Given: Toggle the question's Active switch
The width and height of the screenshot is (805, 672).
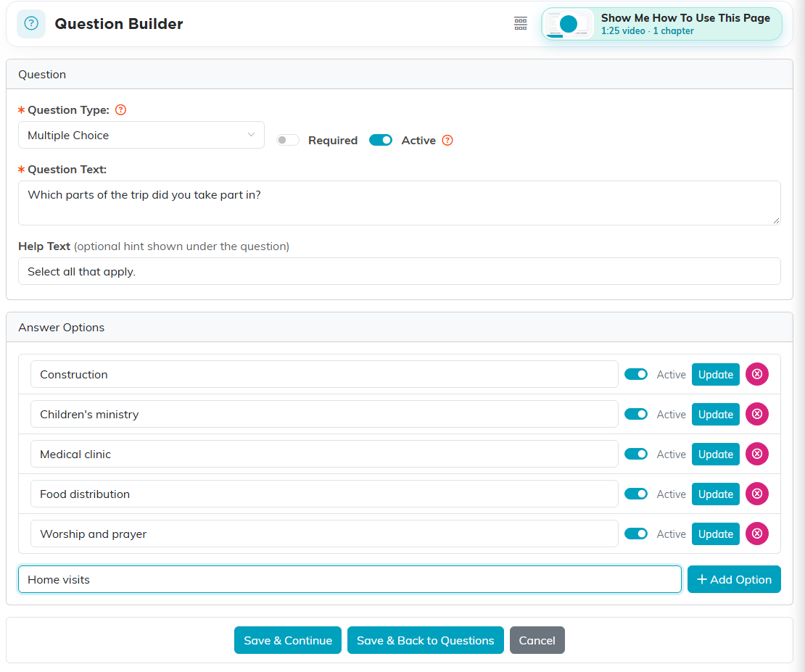Looking at the screenshot, I should coord(381,140).
